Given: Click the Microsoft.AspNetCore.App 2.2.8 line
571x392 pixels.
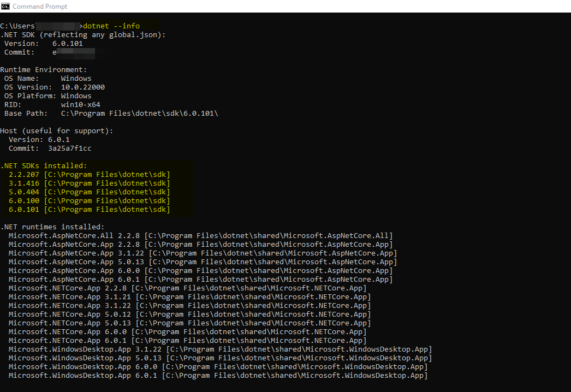Looking at the screenshot, I should click(201, 245).
